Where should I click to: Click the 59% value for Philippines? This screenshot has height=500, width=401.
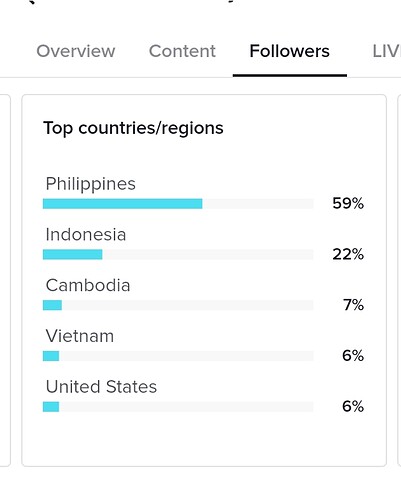point(348,203)
